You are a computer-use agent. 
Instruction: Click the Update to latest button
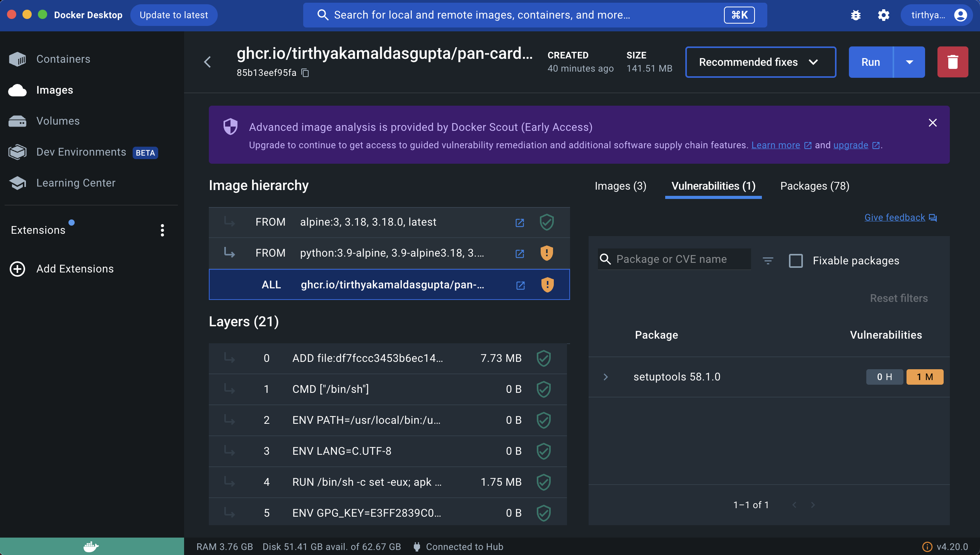click(x=174, y=15)
